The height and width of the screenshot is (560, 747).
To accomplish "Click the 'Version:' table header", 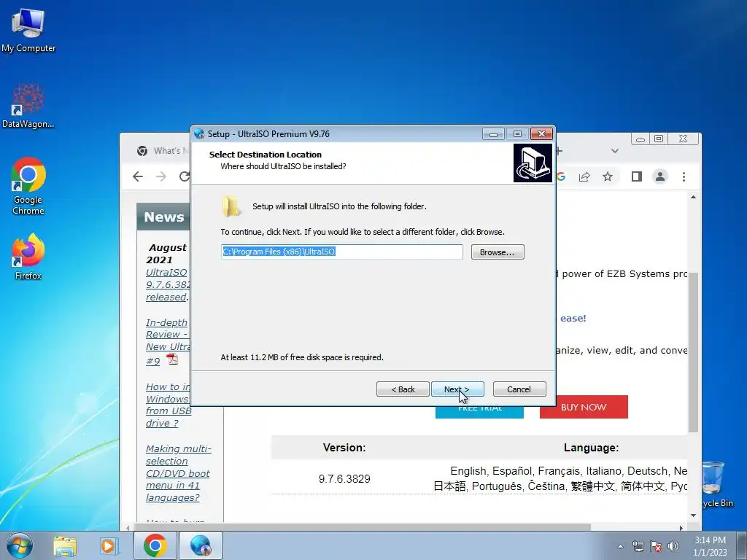I will pyautogui.click(x=344, y=448).
